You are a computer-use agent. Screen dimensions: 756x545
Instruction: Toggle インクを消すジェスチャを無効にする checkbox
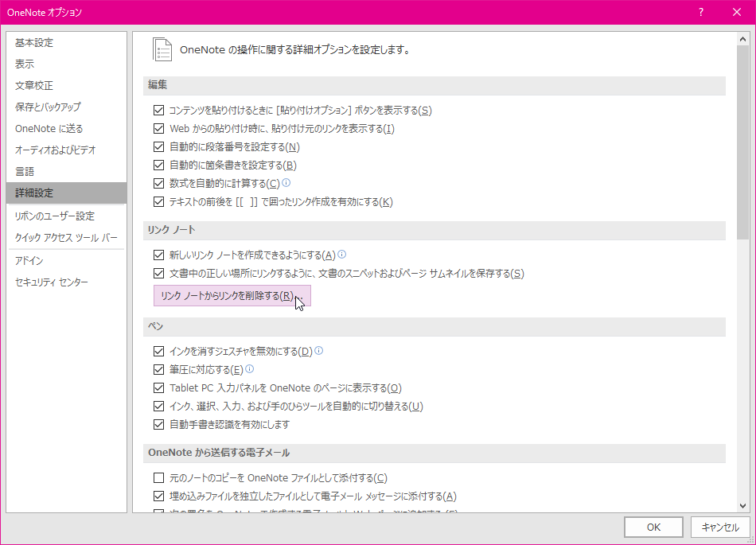click(x=158, y=352)
